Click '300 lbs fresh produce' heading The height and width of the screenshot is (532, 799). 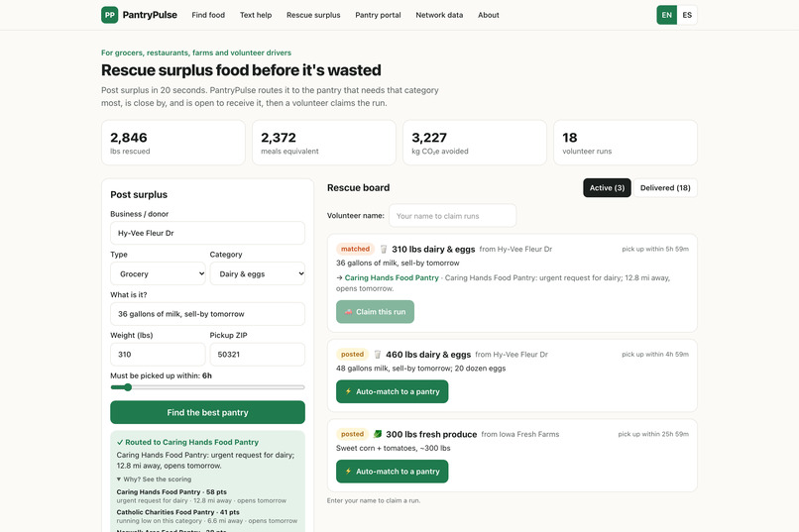(431, 435)
